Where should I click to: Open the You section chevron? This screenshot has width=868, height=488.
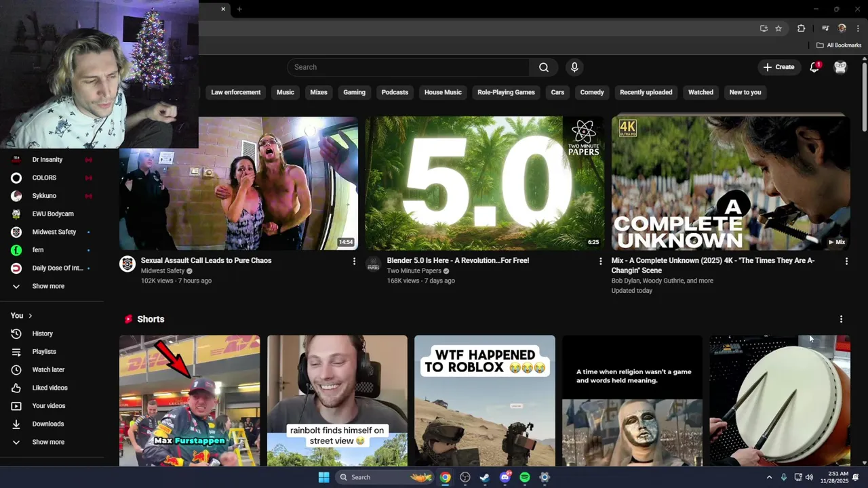tap(30, 316)
